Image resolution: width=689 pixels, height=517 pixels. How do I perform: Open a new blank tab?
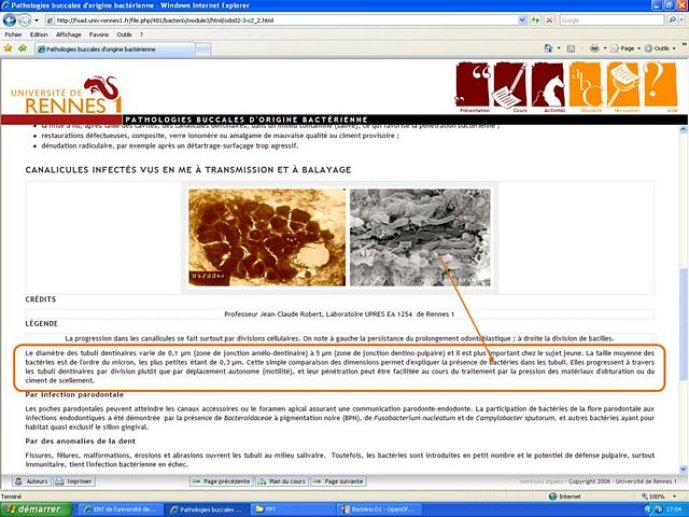pyautogui.click(x=203, y=49)
